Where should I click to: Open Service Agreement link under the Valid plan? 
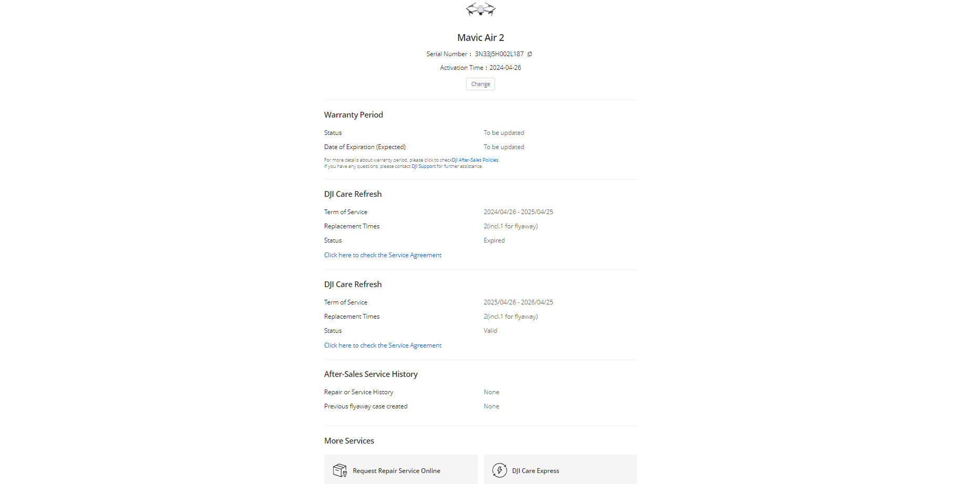(383, 345)
